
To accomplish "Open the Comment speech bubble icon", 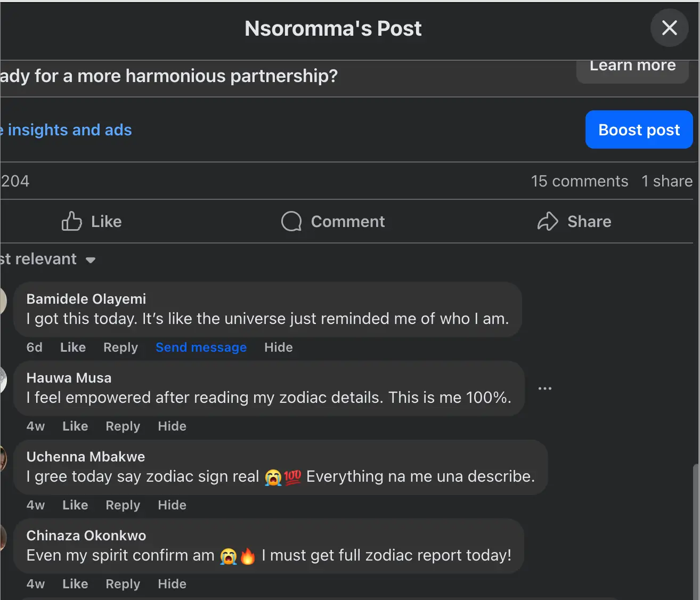I will pyautogui.click(x=291, y=221).
